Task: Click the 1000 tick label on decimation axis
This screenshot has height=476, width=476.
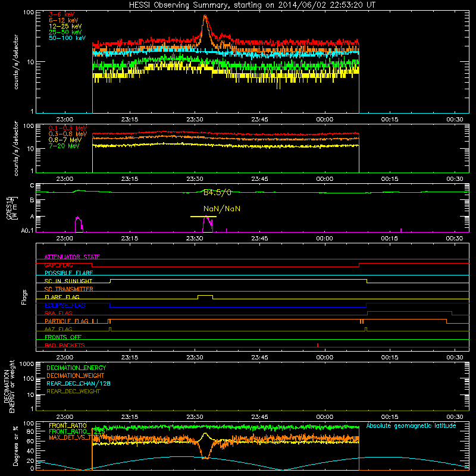Action: [x=27, y=364]
